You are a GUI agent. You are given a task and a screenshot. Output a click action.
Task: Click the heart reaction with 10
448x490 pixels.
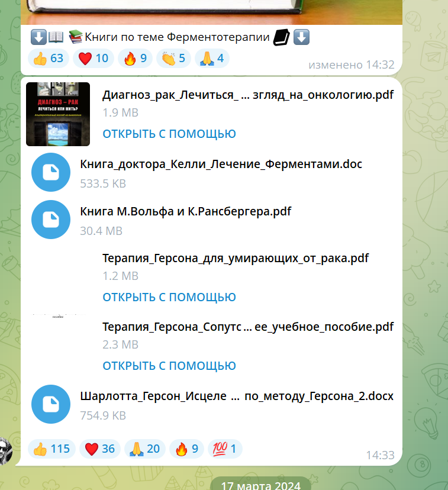(x=94, y=58)
